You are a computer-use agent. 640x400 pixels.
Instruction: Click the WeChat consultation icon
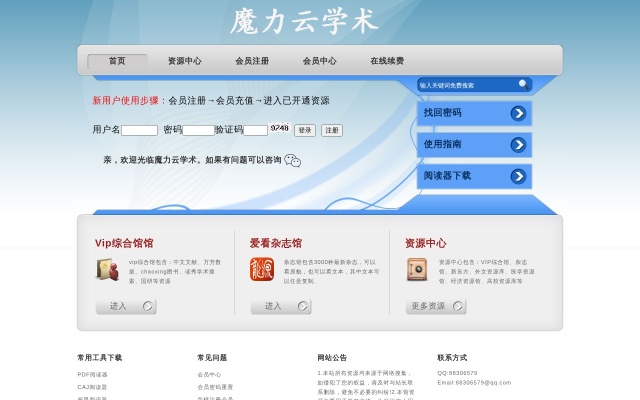pyautogui.click(x=292, y=160)
